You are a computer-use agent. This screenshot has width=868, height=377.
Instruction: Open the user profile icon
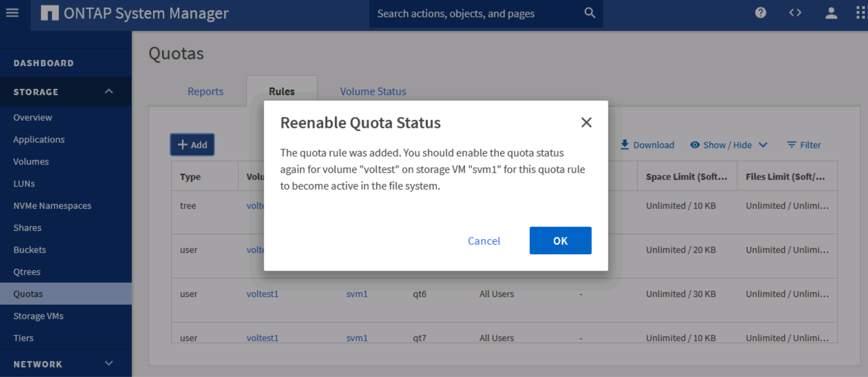(x=831, y=13)
